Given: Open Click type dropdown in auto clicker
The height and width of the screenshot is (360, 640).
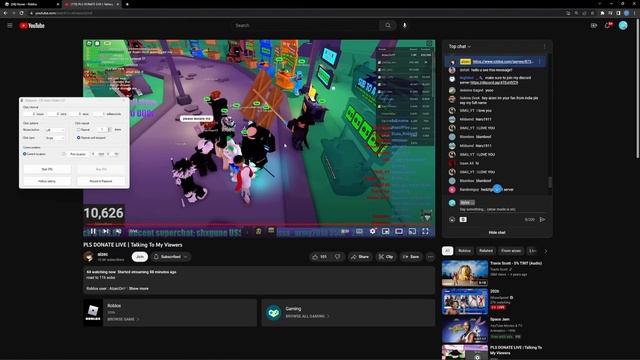Looking at the screenshot, I should (x=55, y=138).
